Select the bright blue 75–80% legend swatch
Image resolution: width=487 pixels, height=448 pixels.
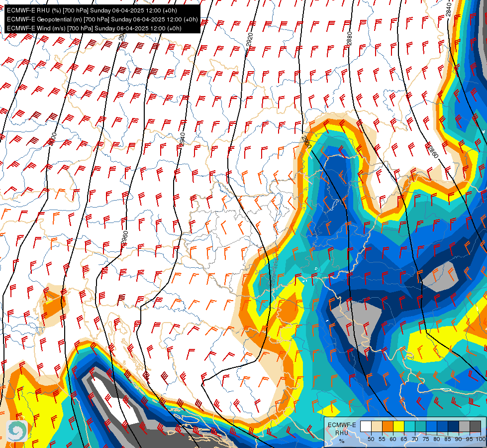point(432,426)
